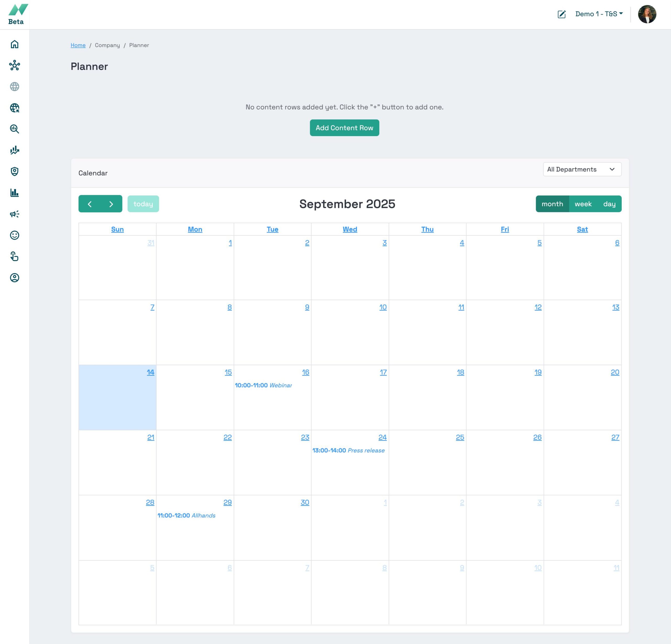Open the magnifier analytics sidebar icon
The width and height of the screenshot is (671, 644).
pos(14,129)
